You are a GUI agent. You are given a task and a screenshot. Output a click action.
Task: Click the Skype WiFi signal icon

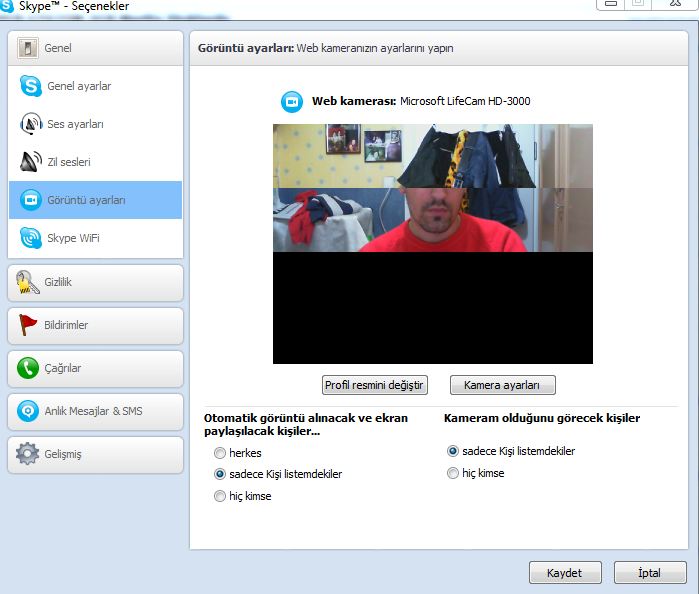(x=31, y=238)
